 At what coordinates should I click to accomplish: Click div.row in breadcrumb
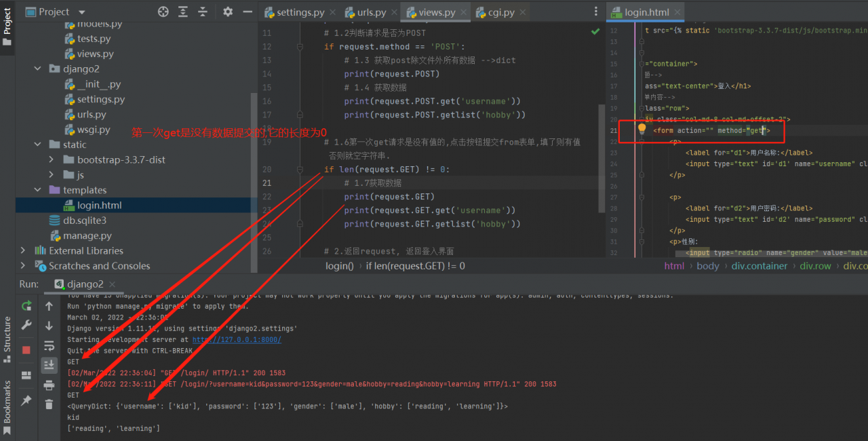tap(815, 265)
